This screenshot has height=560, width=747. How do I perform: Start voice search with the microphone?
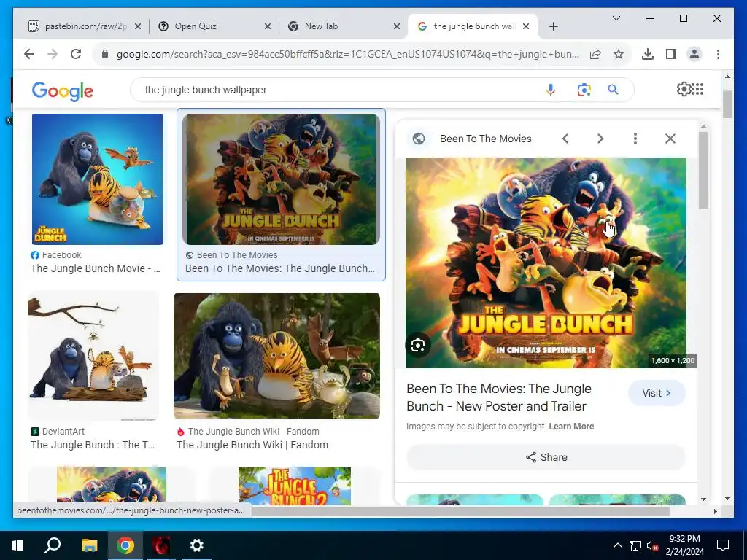[551, 90]
